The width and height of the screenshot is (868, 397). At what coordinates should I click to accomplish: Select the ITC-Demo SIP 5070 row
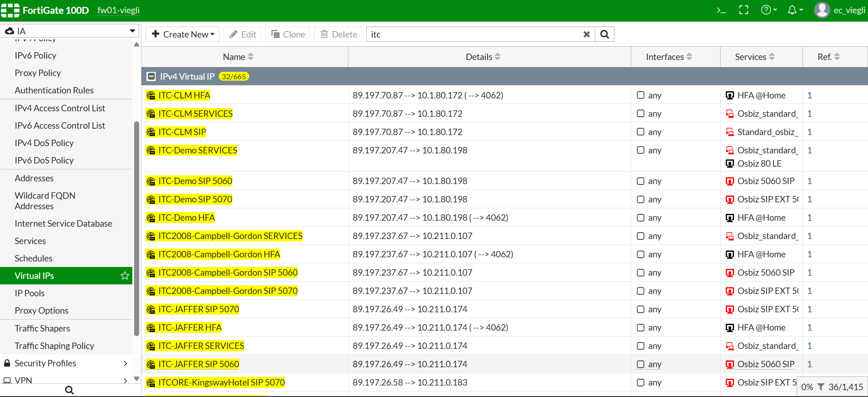505,199
